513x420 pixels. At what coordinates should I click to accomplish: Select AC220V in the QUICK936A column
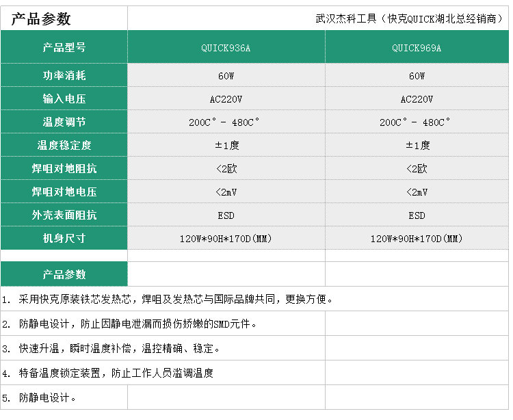(x=226, y=99)
